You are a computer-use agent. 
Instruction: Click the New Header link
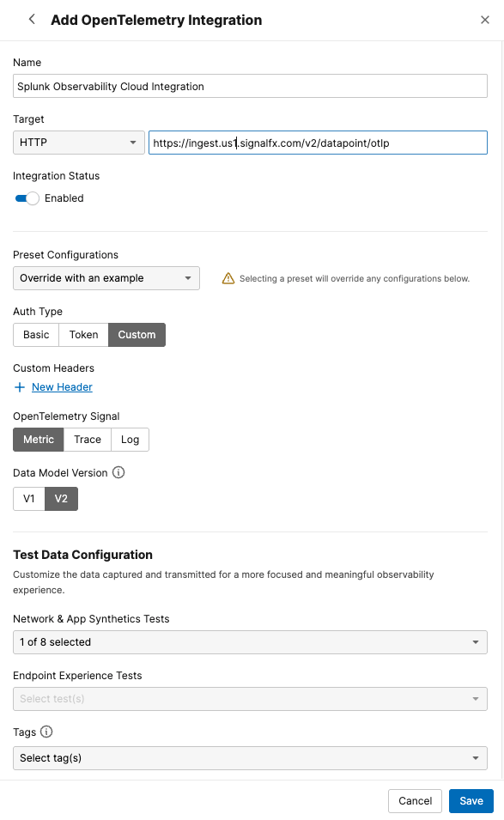(62, 387)
